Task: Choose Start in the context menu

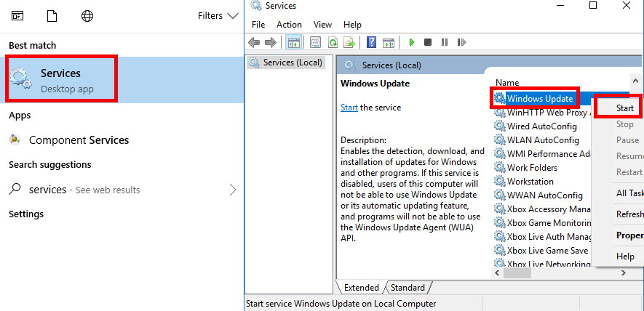Action: pyautogui.click(x=624, y=108)
